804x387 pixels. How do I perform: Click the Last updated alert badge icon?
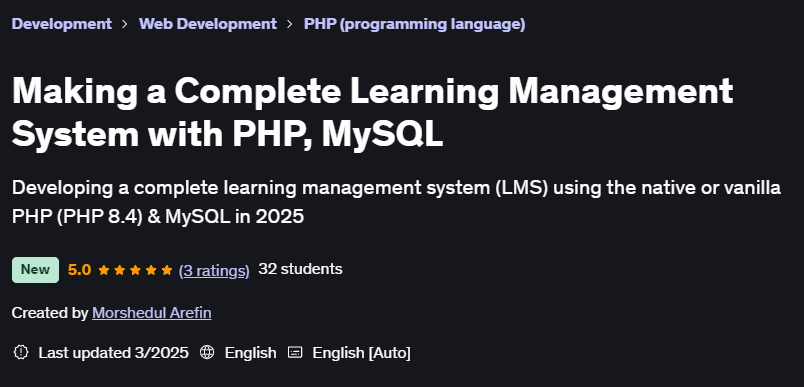click(x=21, y=352)
